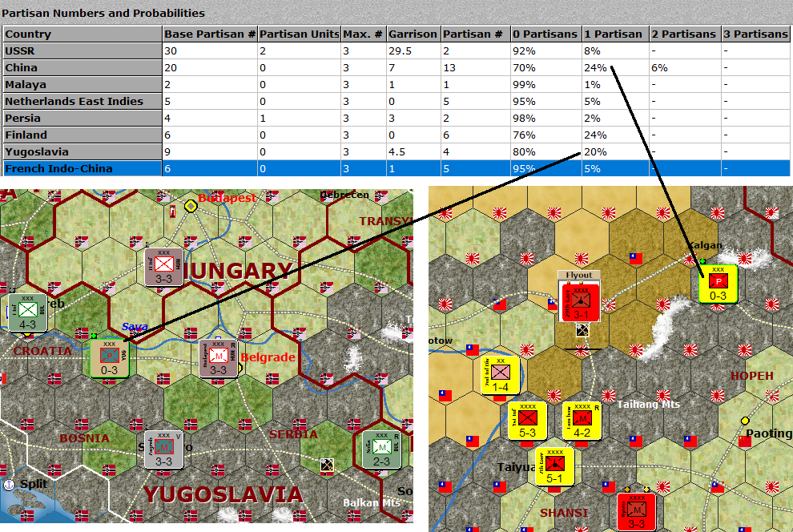The image size is (793, 532).
Task: Click the Flyout label above the red unit
Action: 579,275
